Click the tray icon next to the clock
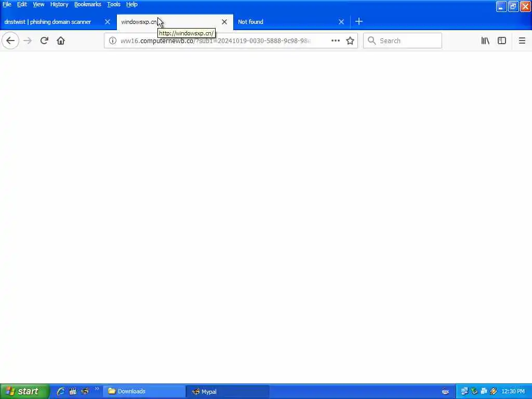 (x=494, y=392)
